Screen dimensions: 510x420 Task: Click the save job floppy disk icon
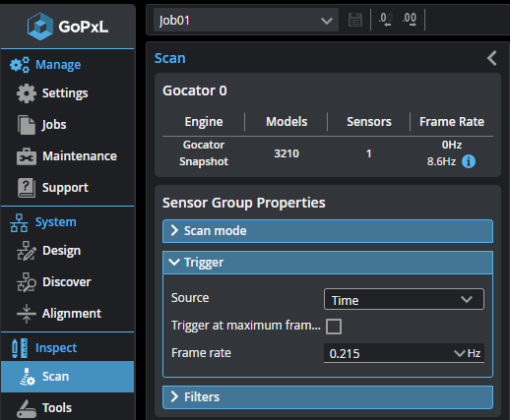355,20
